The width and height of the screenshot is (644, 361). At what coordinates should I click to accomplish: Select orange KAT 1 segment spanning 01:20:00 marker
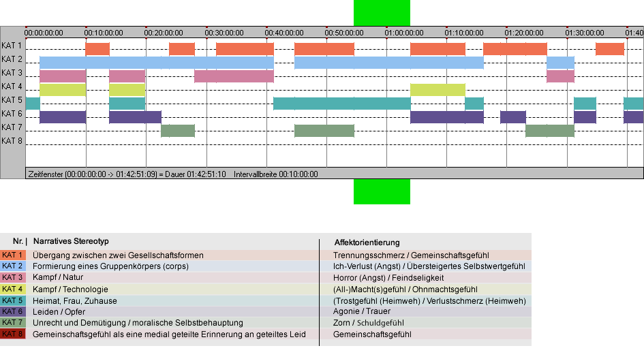pyautogui.click(x=515, y=49)
